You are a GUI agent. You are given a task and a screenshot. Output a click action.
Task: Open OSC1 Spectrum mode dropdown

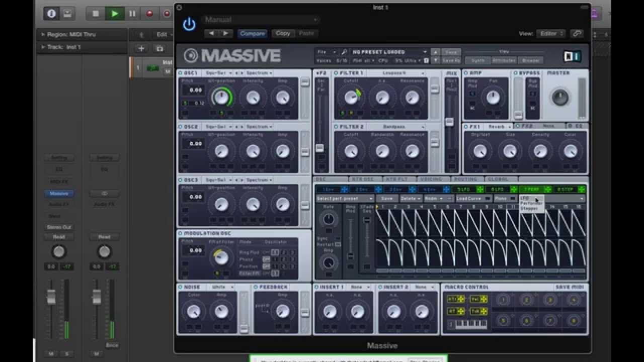(x=259, y=73)
